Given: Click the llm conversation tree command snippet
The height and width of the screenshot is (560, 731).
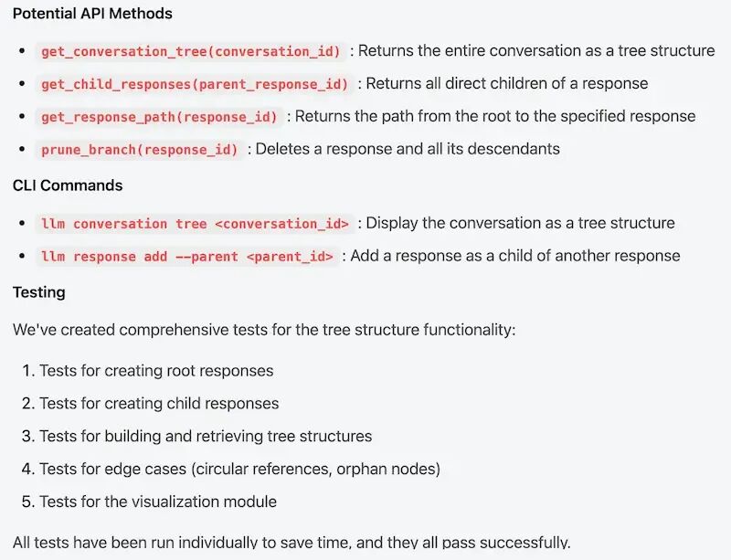Looking at the screenshot, I should click(195, 223).
